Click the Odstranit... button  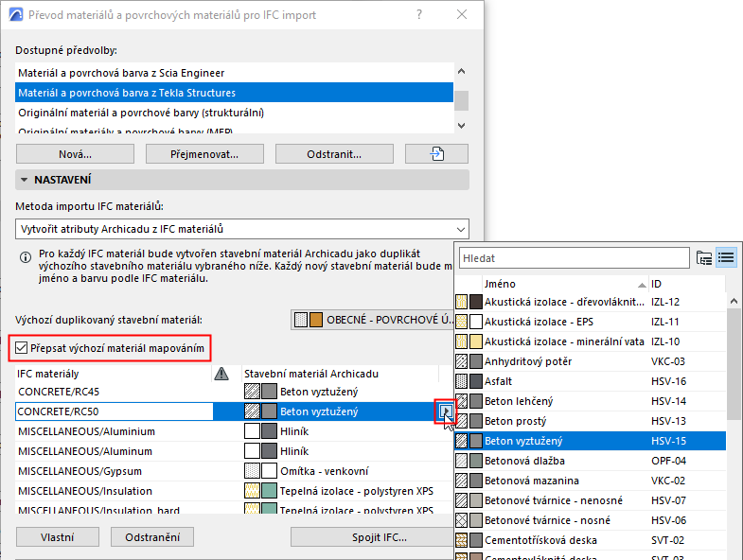[x=334, y=154]
